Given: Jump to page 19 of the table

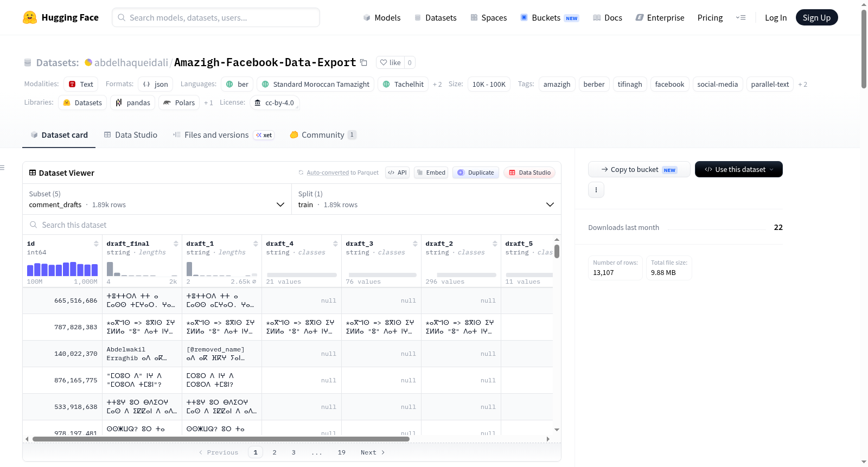Looking at the screenshot, I should click(341, 452).
